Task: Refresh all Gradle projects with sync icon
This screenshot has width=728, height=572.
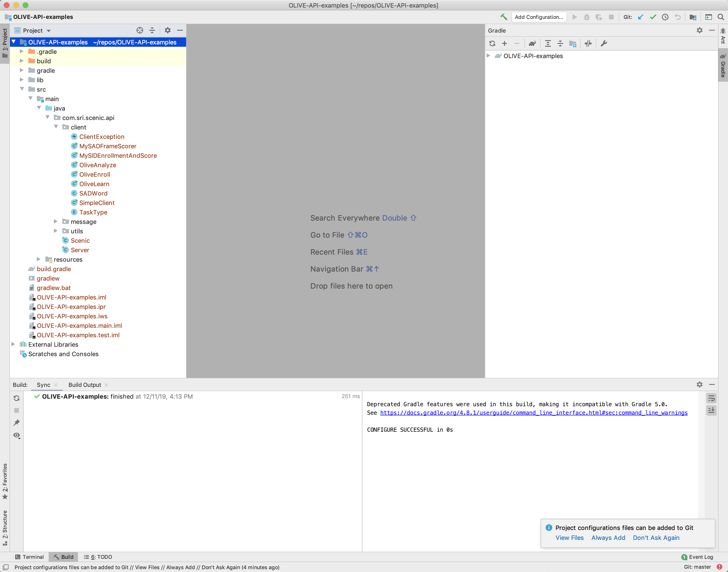Action: pos(492,43)
